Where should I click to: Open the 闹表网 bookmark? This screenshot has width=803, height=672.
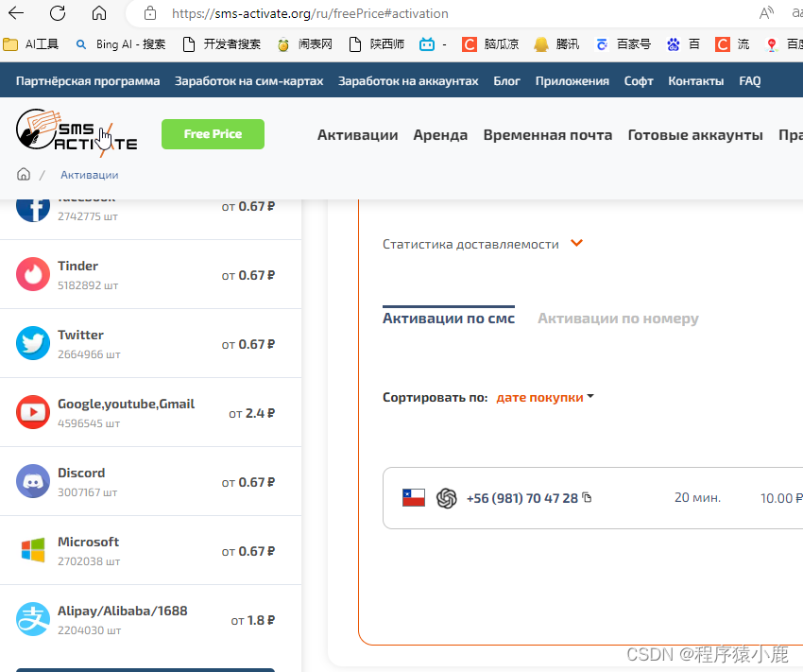[305, 44]
